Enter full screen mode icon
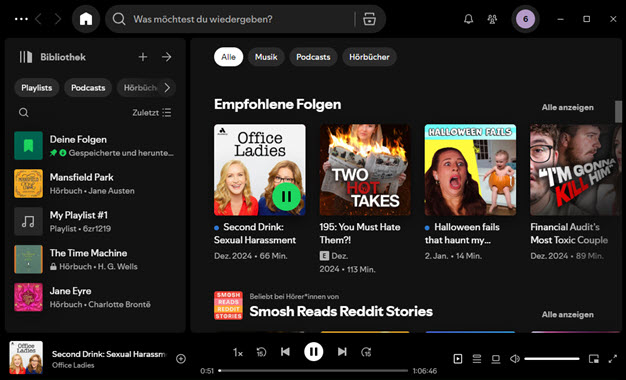626x380 pixels. point(613,359)
